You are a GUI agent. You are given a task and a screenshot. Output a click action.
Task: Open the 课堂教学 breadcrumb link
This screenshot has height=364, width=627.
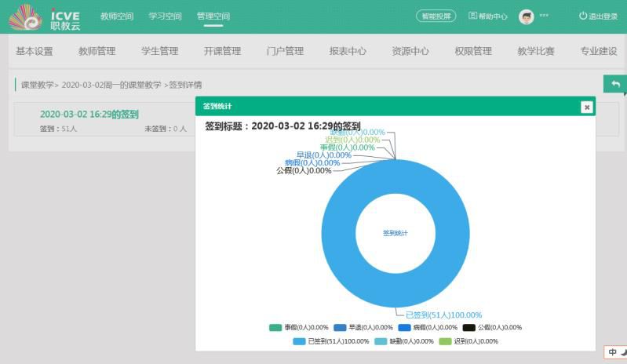pyautogui.click(x=35, y=85)
